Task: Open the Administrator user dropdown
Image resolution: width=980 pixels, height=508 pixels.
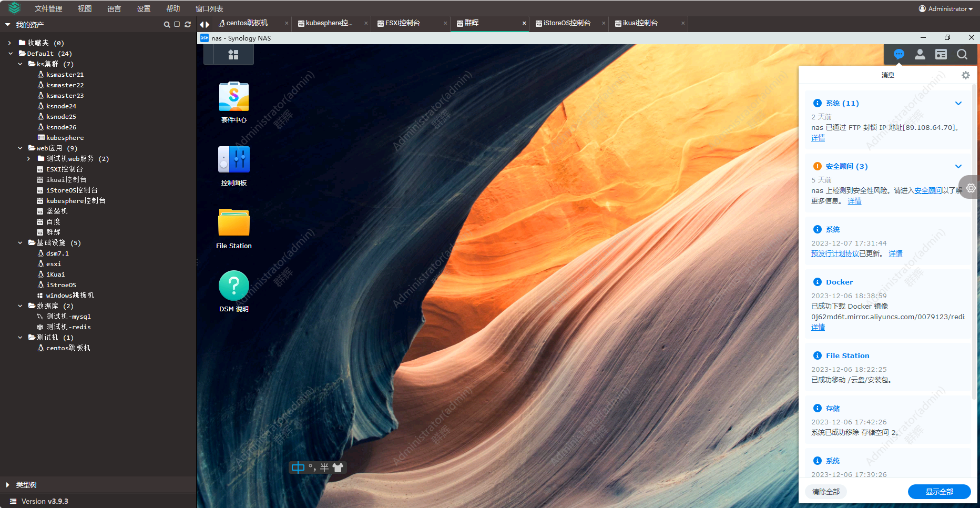Action: coord(946,8)
